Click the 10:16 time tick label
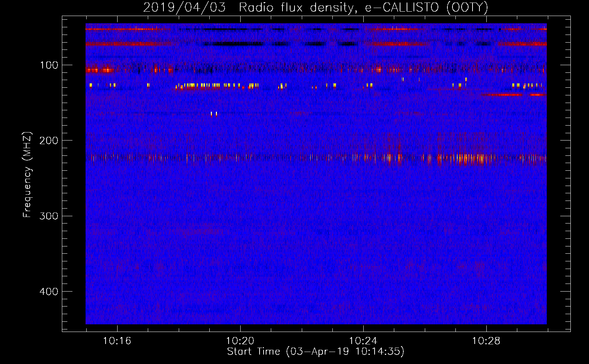Viewport: 589px width, 364px height. (x=117, y=341)
